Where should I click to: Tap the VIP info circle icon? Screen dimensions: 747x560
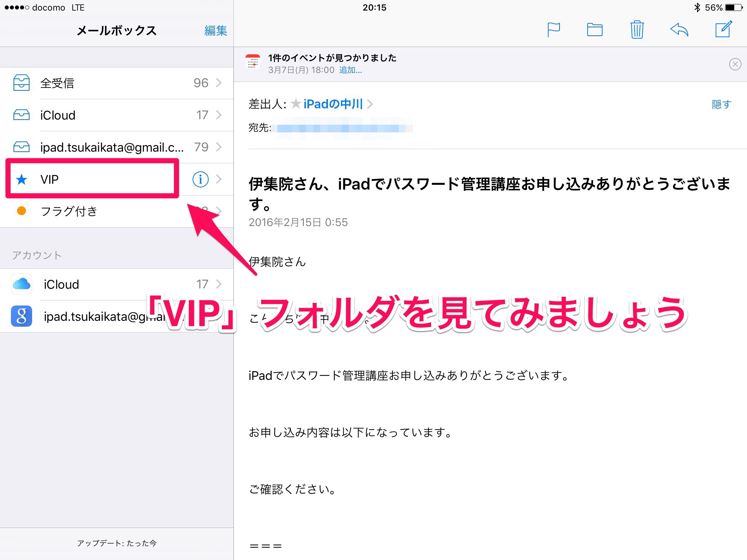click(x=200, y=179)
